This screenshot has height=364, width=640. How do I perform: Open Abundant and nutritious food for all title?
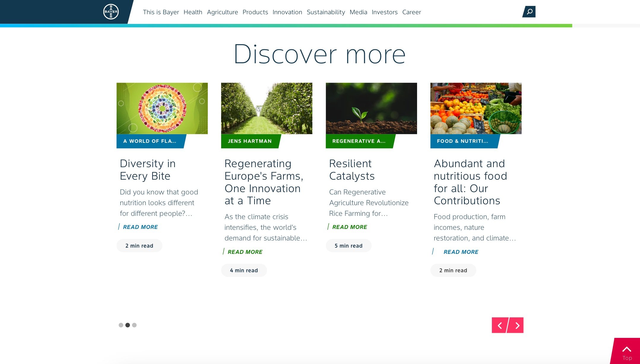[x=470, y=182]
